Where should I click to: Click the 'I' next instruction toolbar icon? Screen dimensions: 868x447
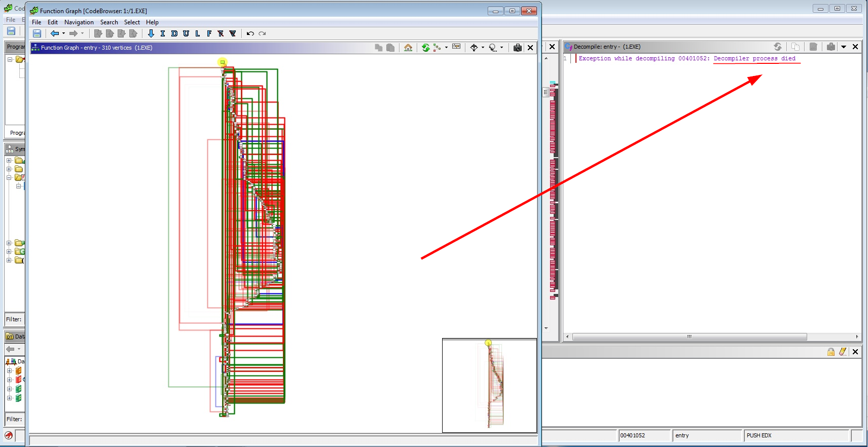(x=163, y=33)
